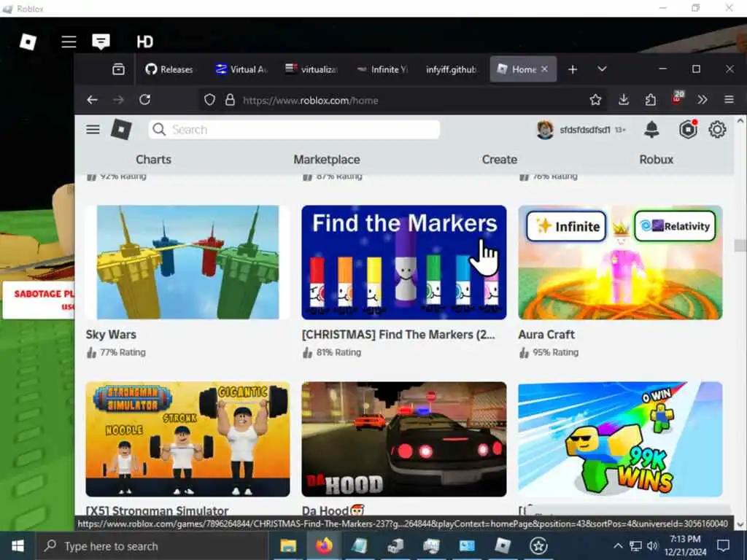
Task: Go back to previous page
Action: [x=93, y=100]
